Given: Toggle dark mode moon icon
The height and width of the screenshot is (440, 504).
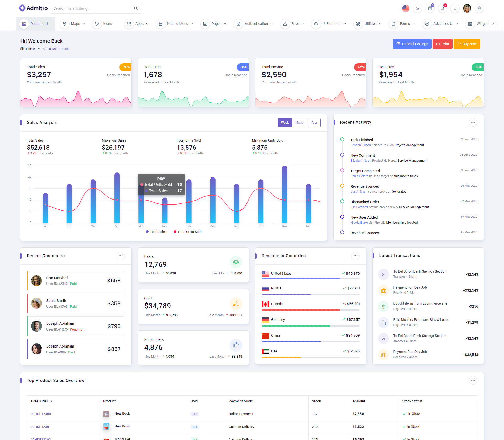Looking at the screenshot, I should pyautogui.click(x=417, y=8).
